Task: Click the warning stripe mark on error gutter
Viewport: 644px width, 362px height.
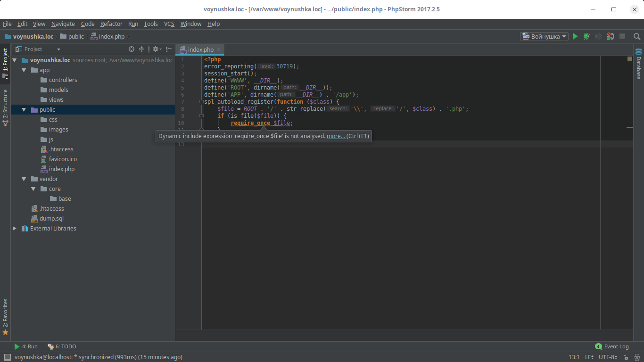Action: [x=629, y=127]
